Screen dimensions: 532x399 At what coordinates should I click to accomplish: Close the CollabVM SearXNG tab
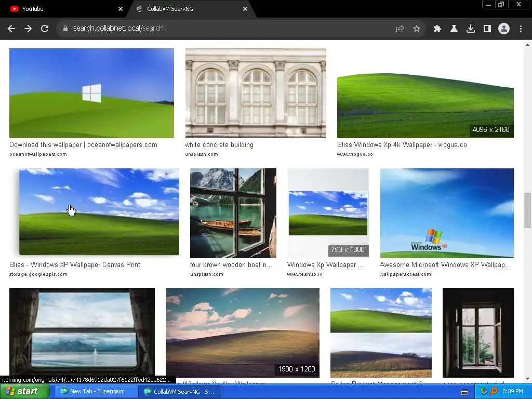tap(245, 9)
